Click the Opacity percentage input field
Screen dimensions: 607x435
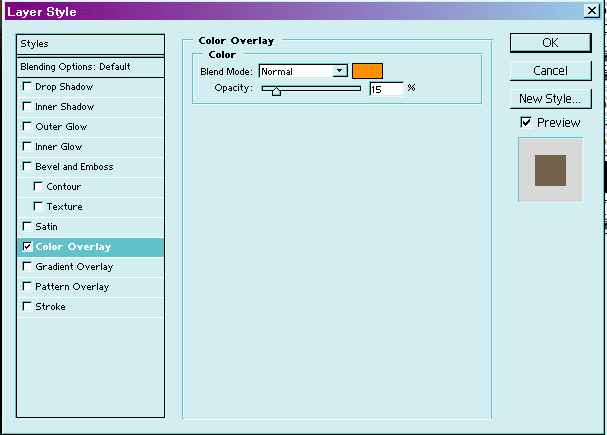(386, 89)
